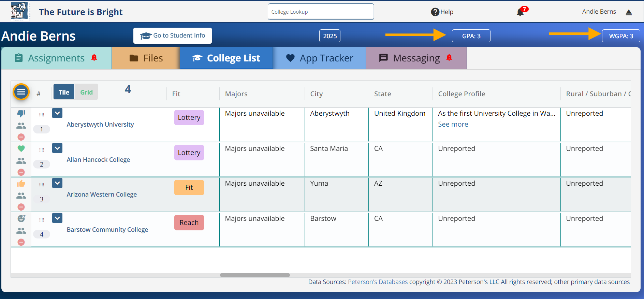Click people icon in Arizona Western College row
Image resolution: width=644 pixels, height=299 pixels.
(x=21, y=196)
